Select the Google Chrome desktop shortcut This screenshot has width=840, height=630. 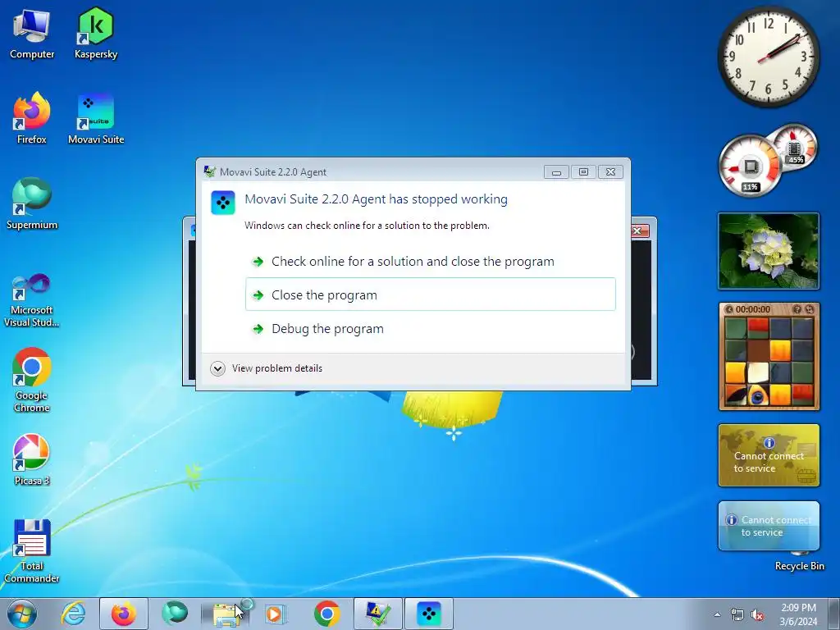(32, 381)
